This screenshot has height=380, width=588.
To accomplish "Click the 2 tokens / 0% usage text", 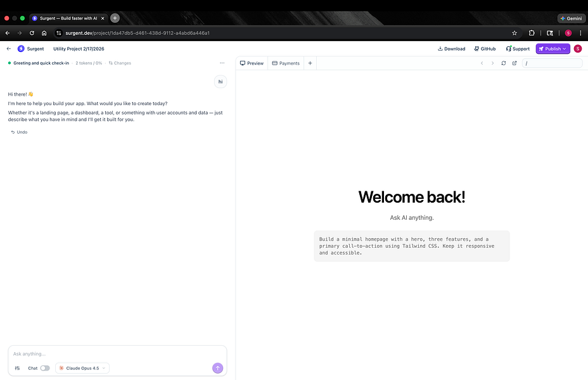I will click(89, 63).
